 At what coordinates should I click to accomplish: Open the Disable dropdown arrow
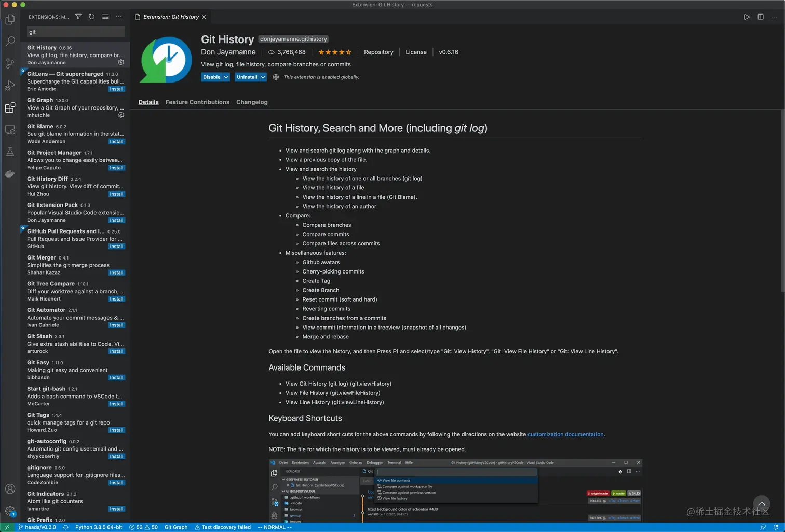pos(226,77)
